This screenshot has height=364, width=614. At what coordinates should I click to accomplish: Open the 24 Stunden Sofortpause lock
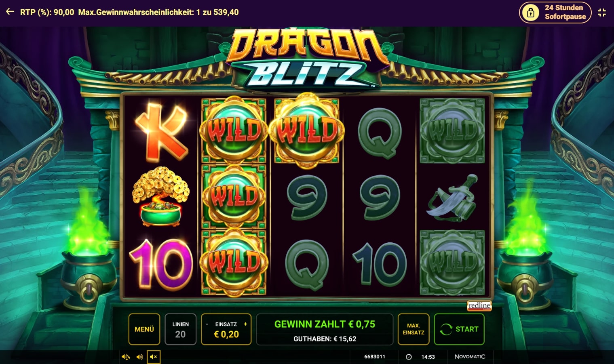(x=555, y=13)
